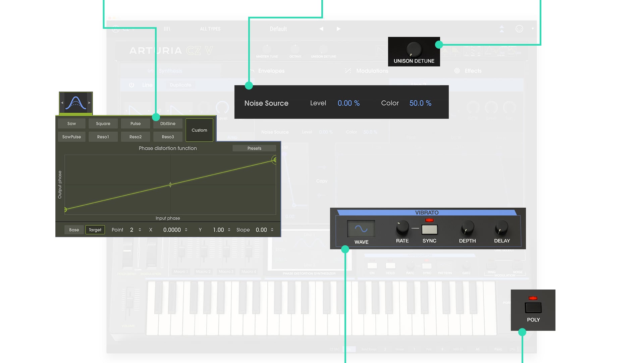This screenshot has width=644, height=363.
Task: Go to previous waveform with left arrow
Action: tap(62, 103)
